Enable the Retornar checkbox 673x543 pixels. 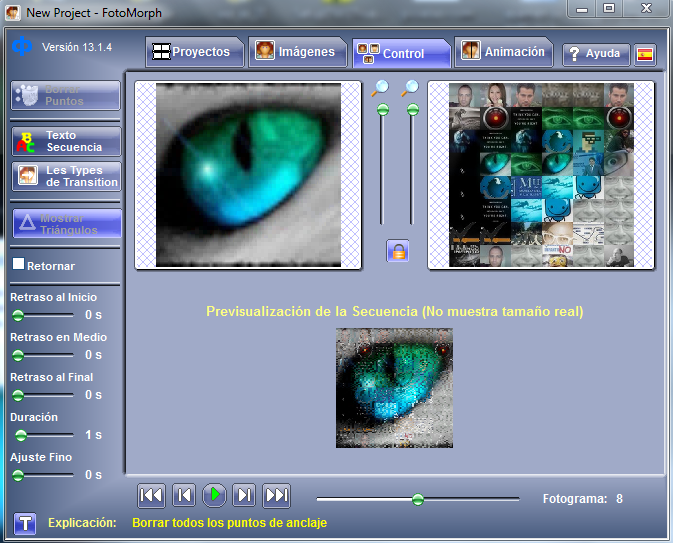point(18,265)
